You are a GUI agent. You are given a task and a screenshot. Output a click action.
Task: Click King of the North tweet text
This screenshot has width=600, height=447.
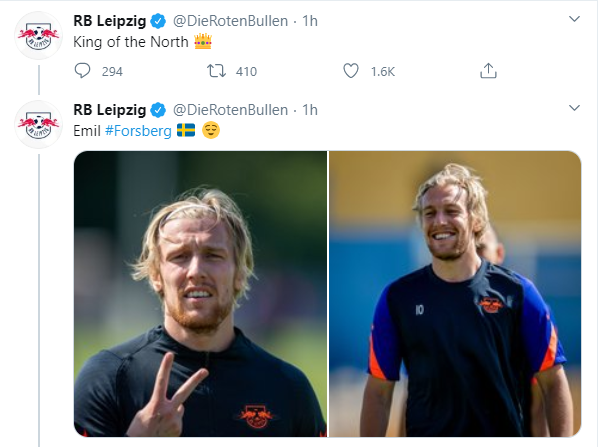click(x=130, y=43)
